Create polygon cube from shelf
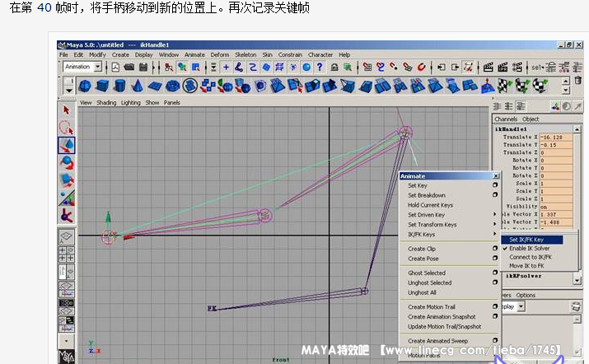The width and height of the screenshot is (589, 364). coord(102,86)
